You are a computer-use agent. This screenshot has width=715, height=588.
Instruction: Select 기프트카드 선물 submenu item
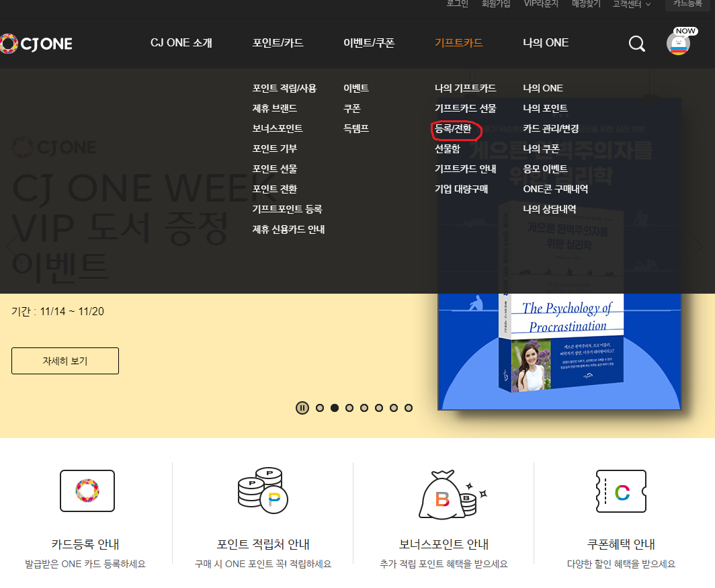tap(466, 108)
